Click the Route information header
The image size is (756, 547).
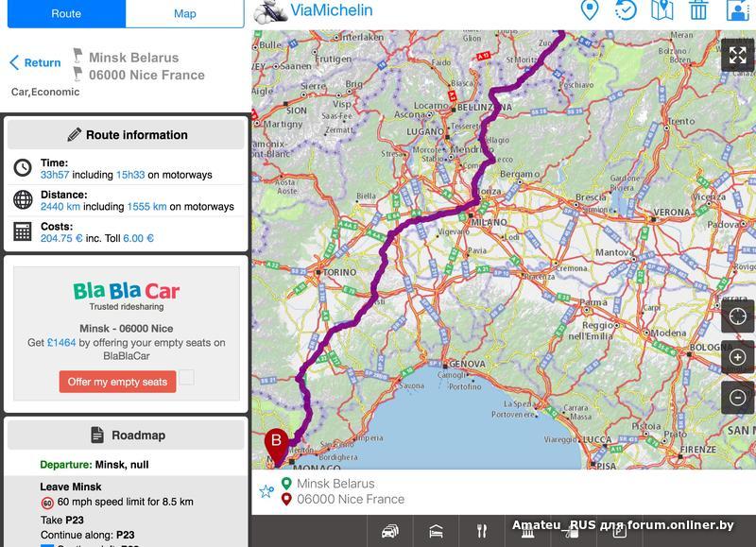[x=126, y=134]
